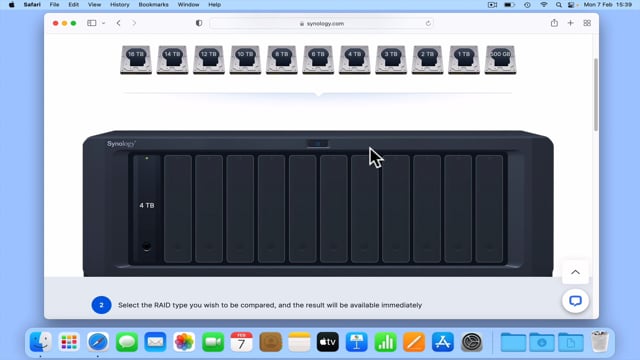
Task: Open the View menu
Action: click(x=94, y=4)
